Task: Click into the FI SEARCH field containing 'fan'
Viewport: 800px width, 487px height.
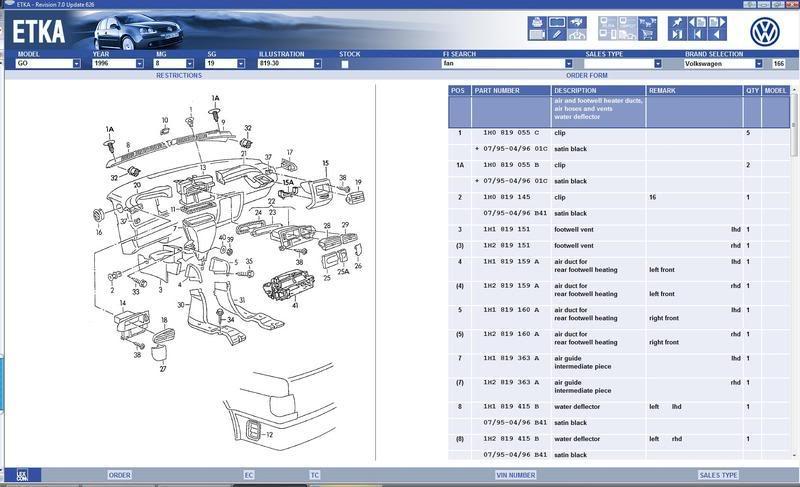Action: [x=503, y=64]
